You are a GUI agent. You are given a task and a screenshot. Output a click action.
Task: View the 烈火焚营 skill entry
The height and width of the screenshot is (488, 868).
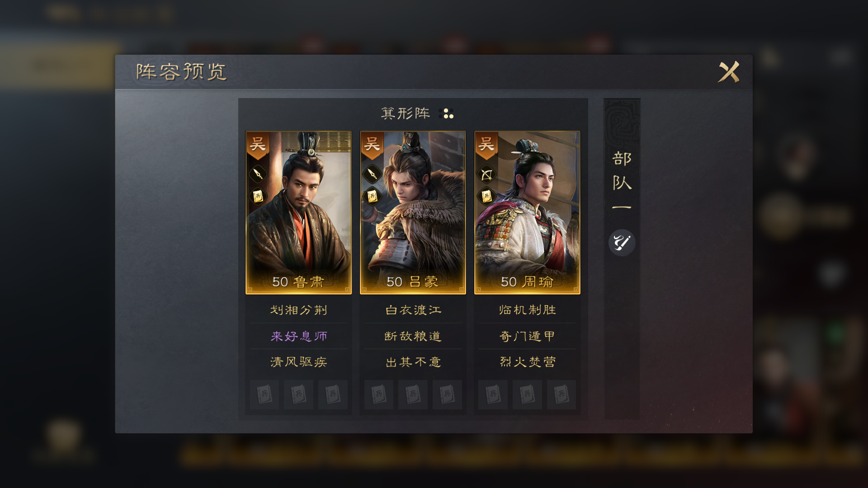pos(527,362)
